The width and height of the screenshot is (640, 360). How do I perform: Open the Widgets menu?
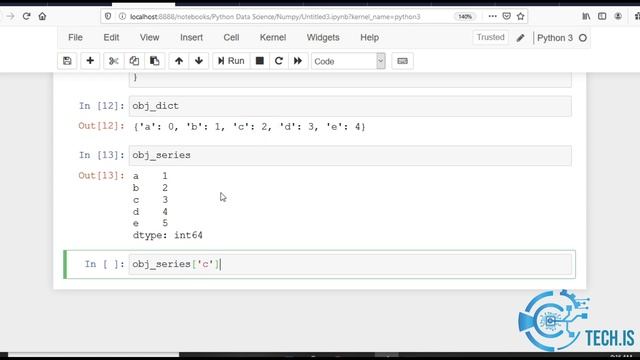pyautogui.click(x=323, y=38)
